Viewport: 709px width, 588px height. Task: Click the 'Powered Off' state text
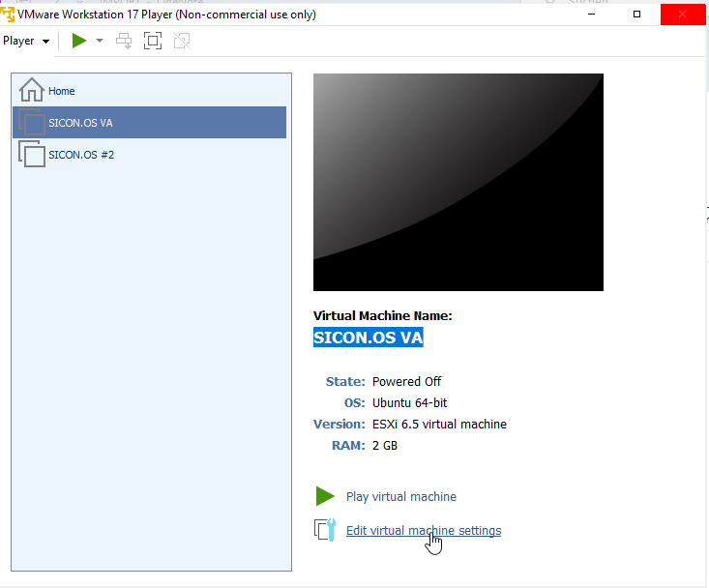click(406, 381)
